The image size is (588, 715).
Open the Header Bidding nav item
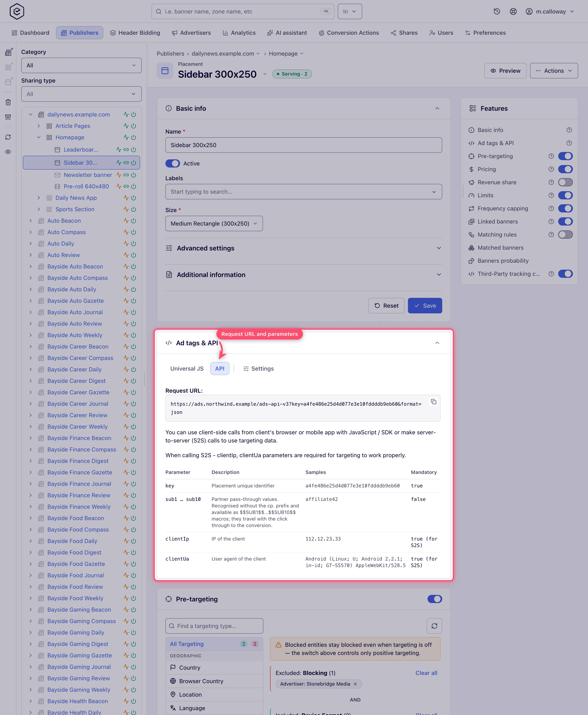pyautogui.click(x=135, y=32)
